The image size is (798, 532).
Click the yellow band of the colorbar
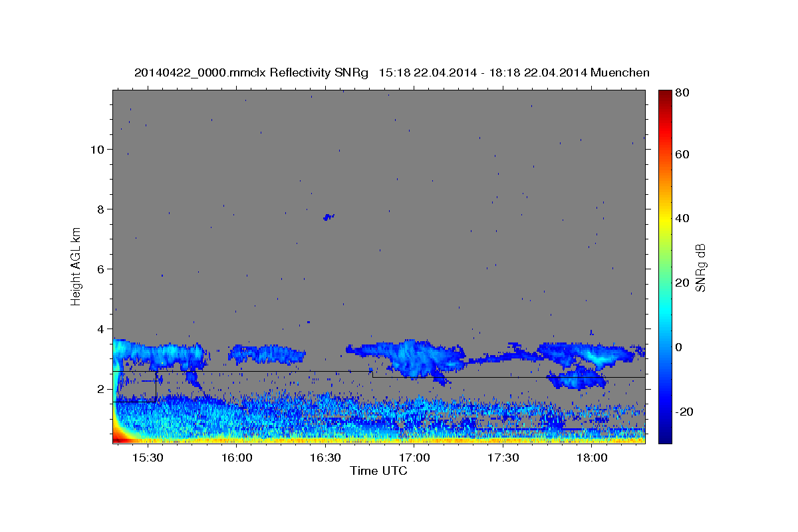pos(664,219)
